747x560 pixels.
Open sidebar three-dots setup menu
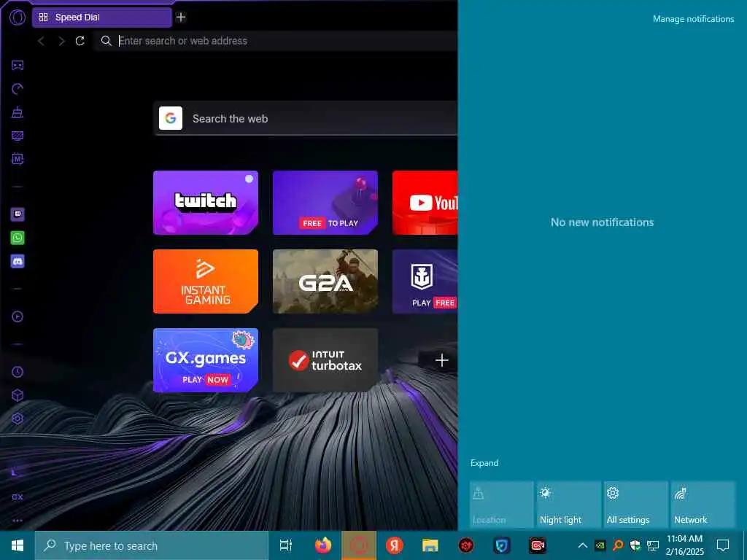[x=18, y=521]
